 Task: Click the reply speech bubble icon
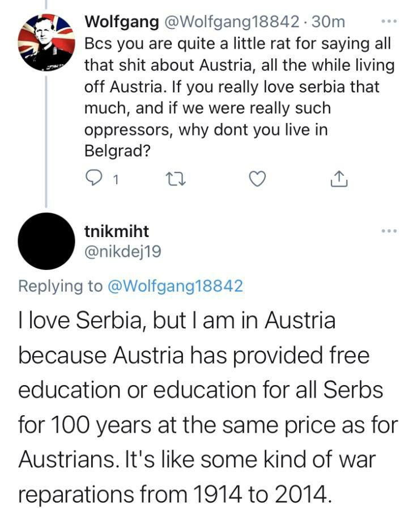(92, 179)
